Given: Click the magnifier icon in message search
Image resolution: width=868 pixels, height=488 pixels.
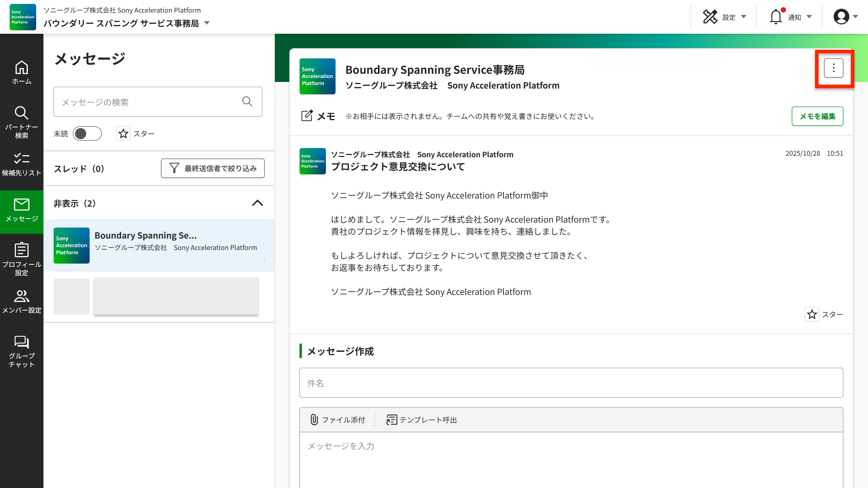Looking at the screenshot, I should 247,102.
